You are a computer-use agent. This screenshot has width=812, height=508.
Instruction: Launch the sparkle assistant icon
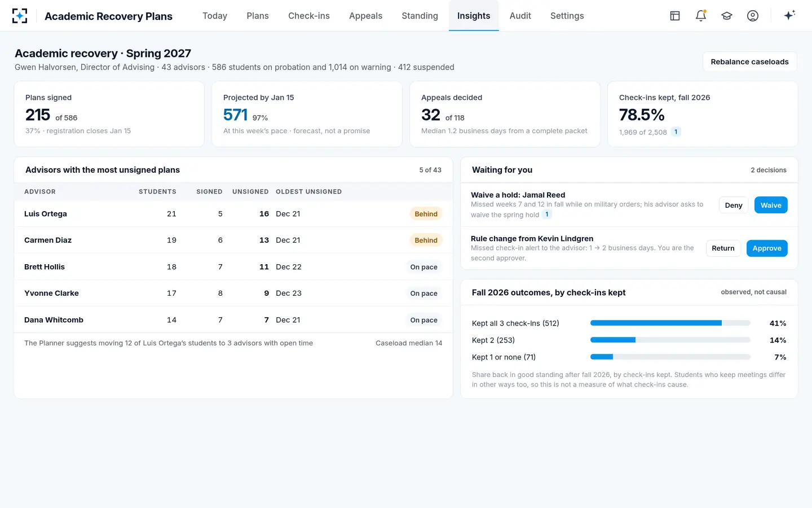pyautogui.click(x=789, y=15)
